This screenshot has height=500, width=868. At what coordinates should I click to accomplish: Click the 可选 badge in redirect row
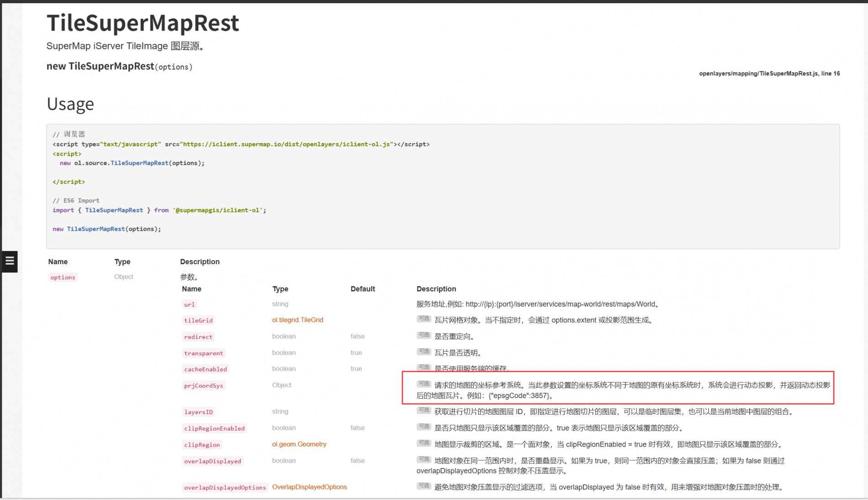(x=423, y=335)
